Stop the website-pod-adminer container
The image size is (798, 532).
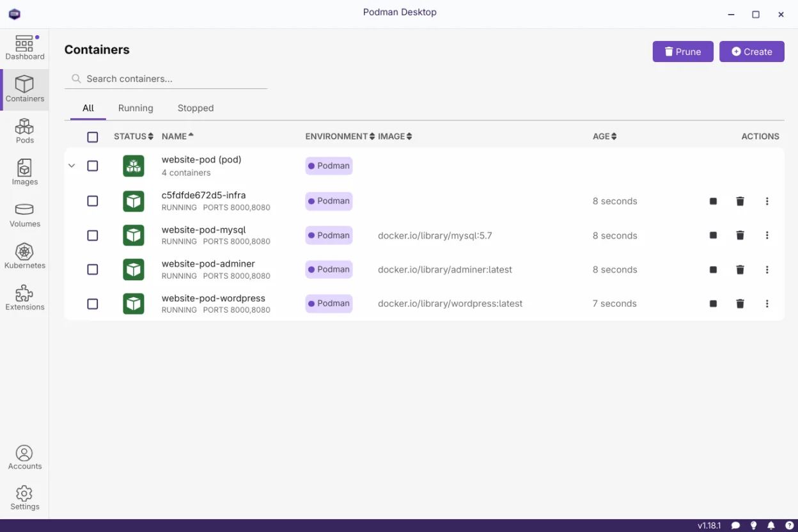pyautogui.click(x=713, y=270)
